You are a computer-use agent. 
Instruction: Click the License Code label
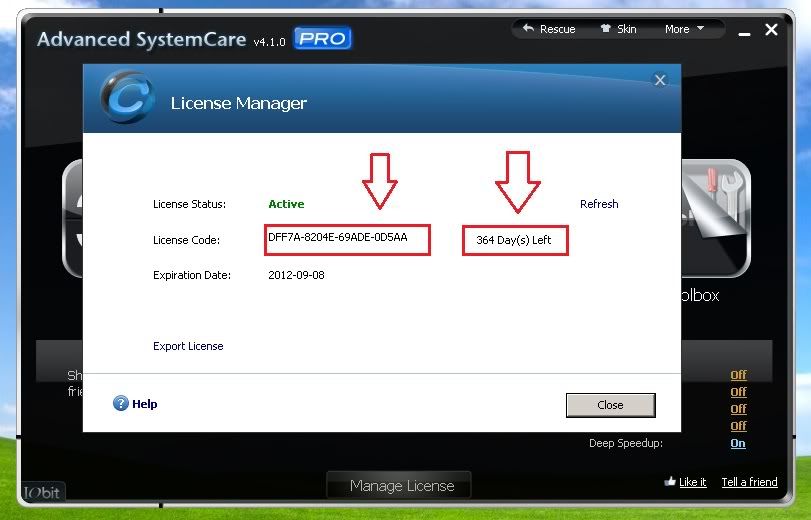(186, 240)
